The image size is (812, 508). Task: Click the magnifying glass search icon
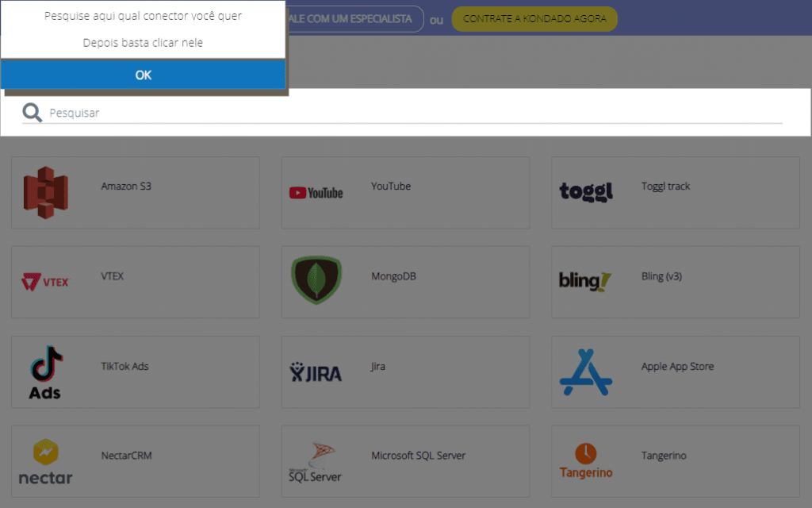pos(33,114)
